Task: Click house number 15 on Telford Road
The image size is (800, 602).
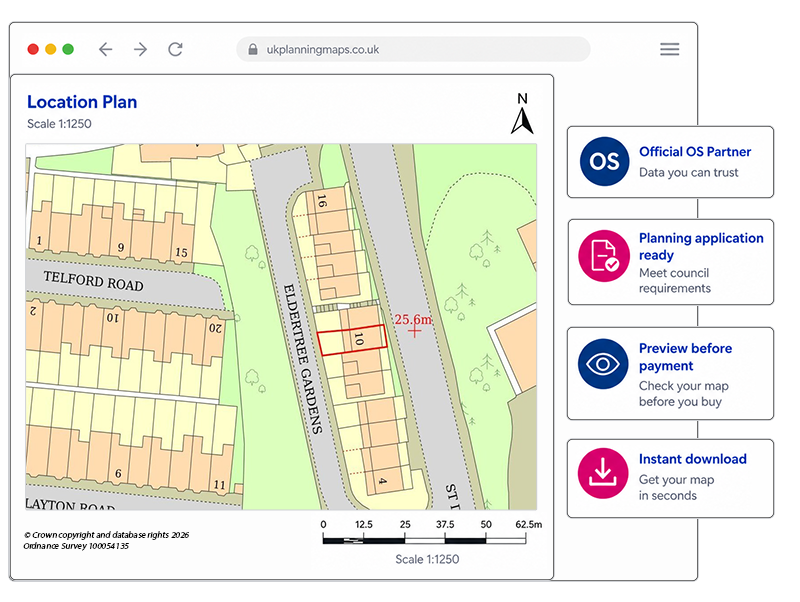Action: point(181,252)
